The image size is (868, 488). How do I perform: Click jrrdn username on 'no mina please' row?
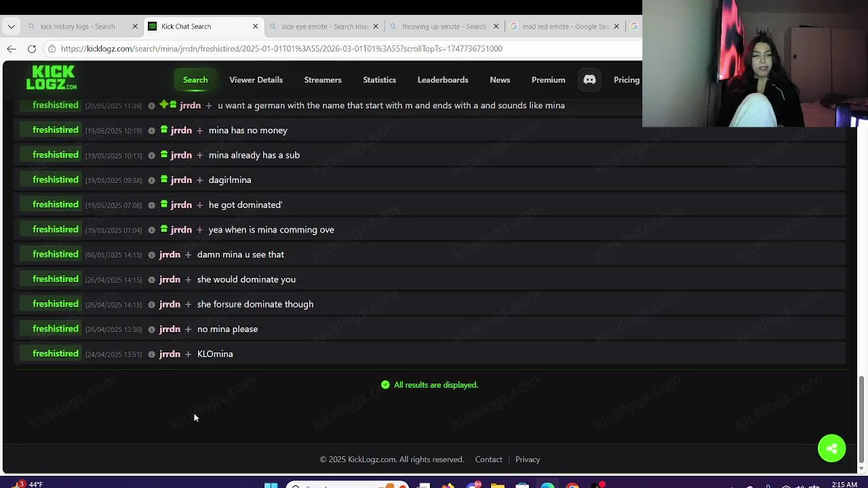pyautogui.click(x=170, y=329)
